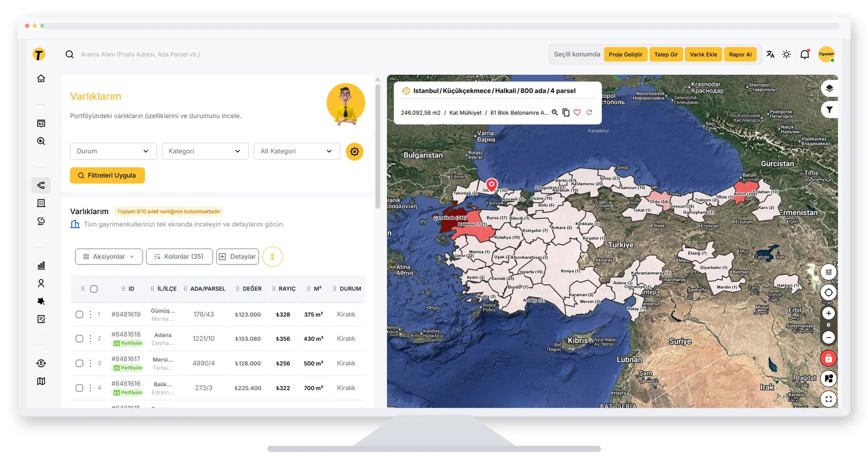Toggle the light/dark theme sun icon
The height and width of the screenshot is (472, 868).
[x=786, y=54]
